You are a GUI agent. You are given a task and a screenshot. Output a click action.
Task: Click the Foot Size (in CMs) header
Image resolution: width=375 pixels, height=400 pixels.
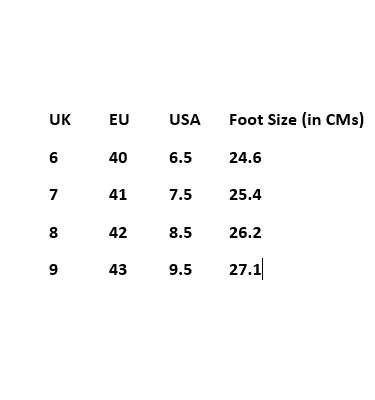coord(296,120)
